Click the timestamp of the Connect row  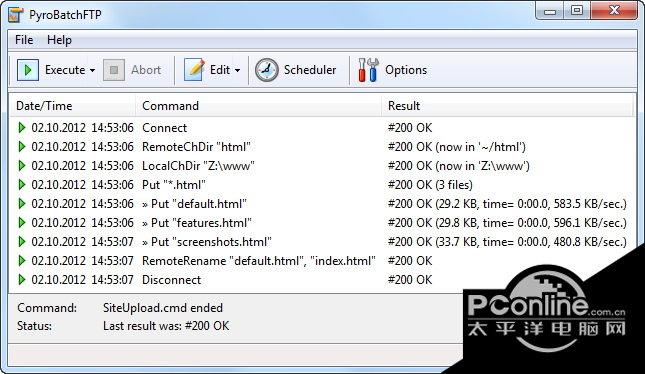pyautogui.click(x=83, y=128)
